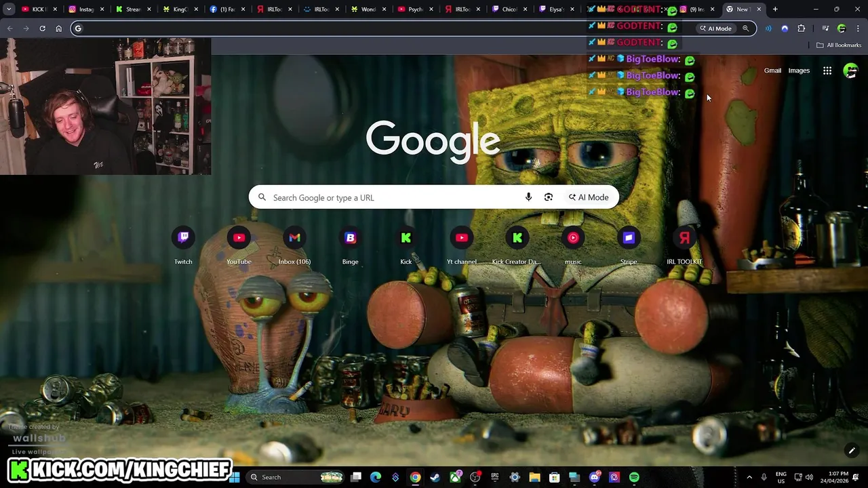Image resolution: width=868 pixels, height=488 pixels.
Task: Go to the browser home page
Action: [59, 28]
